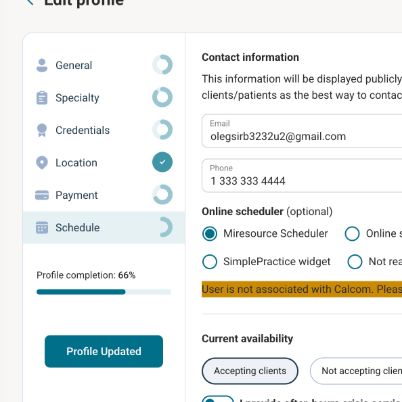
Task: Choose the Online scheduler radio option
Action: 352,234
